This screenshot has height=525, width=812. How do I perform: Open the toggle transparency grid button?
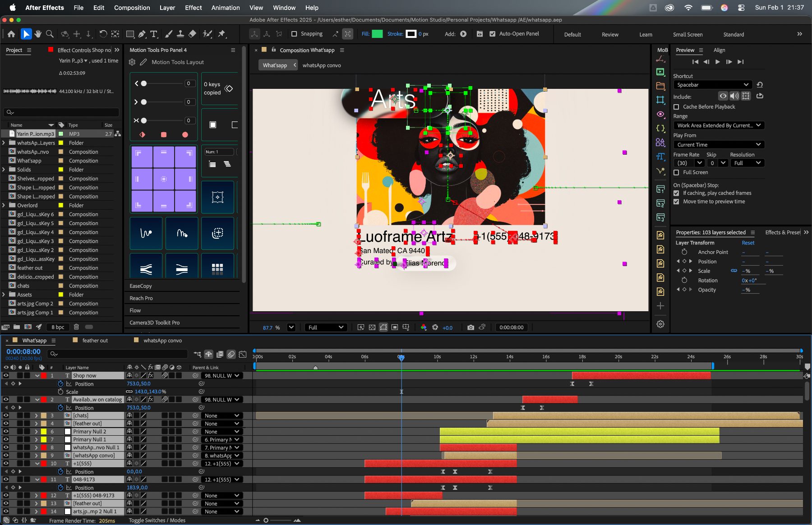coord(372,327)
